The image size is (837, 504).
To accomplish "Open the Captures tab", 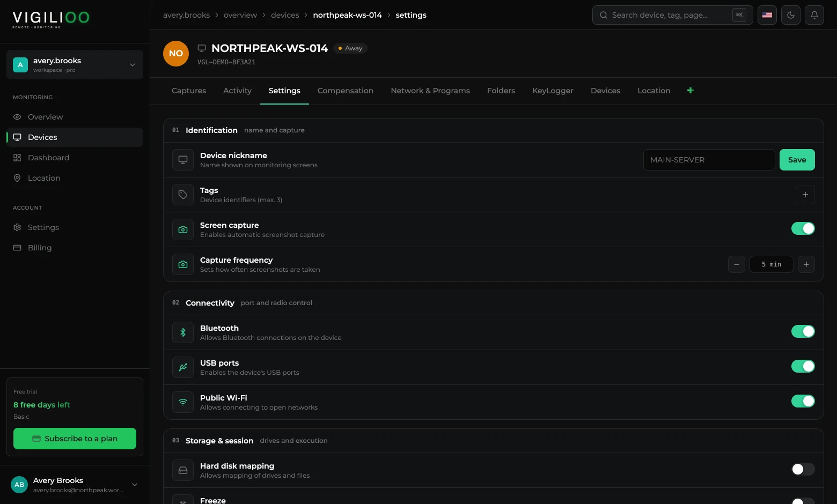I will (x=189, y=91).
